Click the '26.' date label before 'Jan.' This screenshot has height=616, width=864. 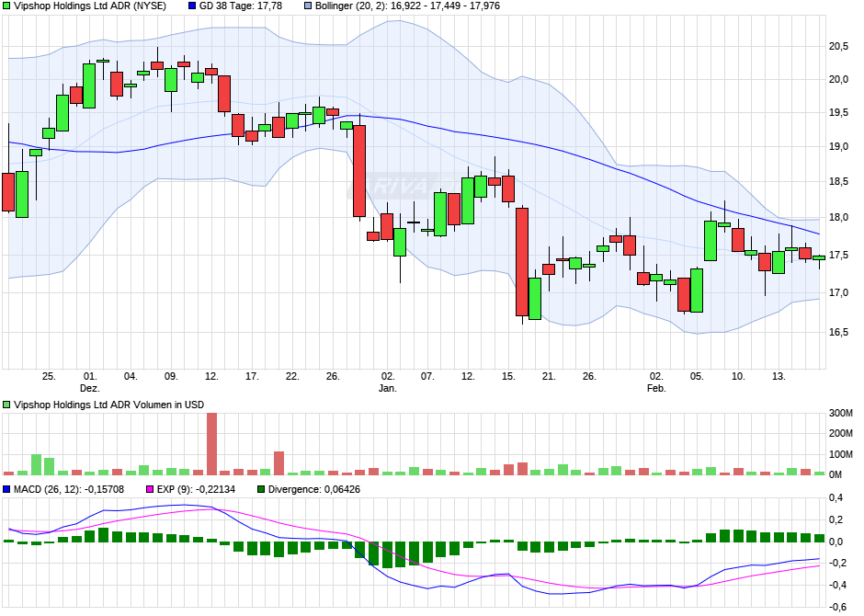pos(333,376)
